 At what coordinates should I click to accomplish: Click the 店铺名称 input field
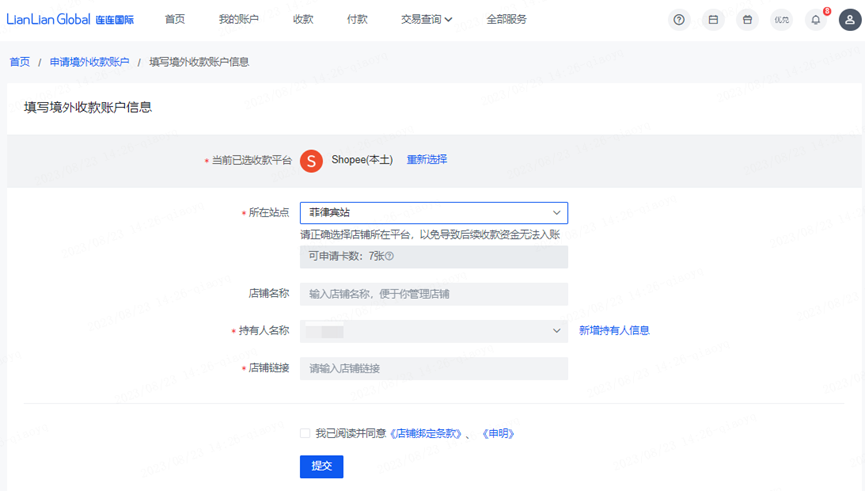433,294
